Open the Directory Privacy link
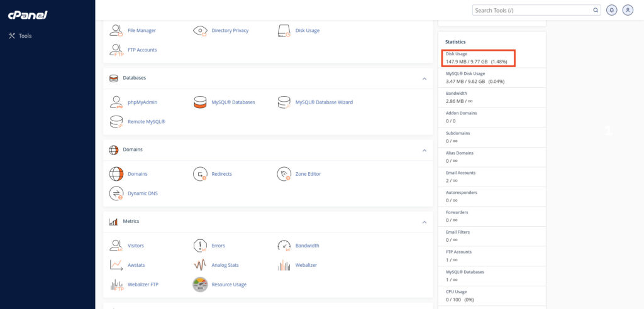The image size is (644, 309). click(x=230, y=30)
